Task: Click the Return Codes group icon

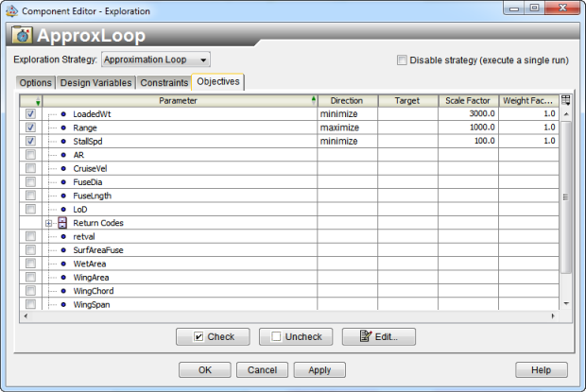Action: click(x=62, y=223)
